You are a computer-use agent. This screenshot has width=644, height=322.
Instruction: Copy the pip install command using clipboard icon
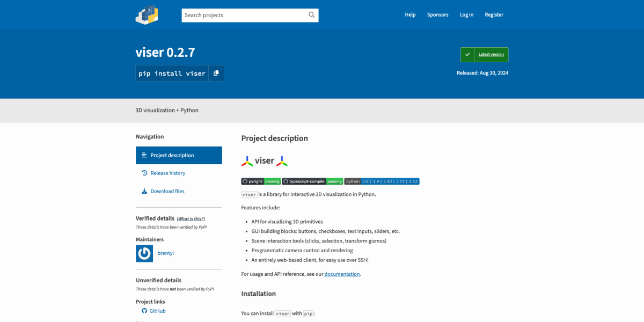[x=216, y=73]
